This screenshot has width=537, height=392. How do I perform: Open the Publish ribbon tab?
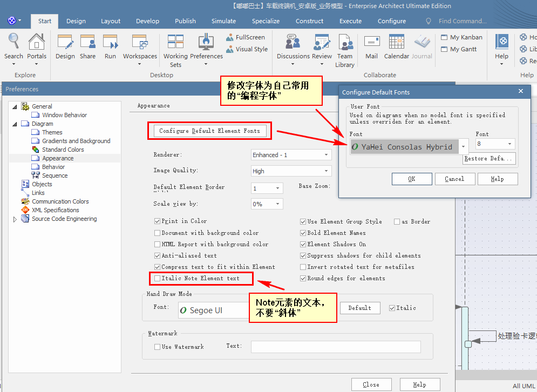coord(185,21)
